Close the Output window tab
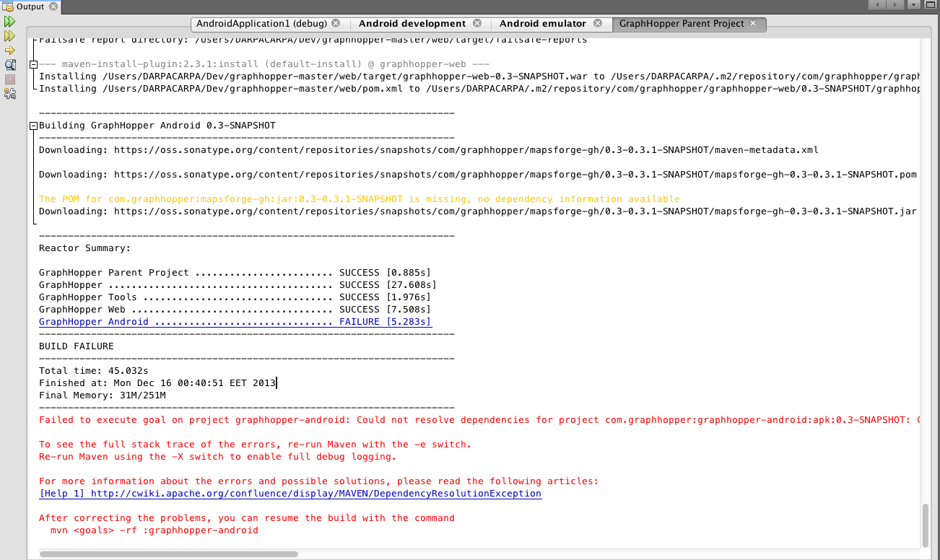Image resolution: width=940 pixels, height=560 pixels. click(x=53, y=6)
